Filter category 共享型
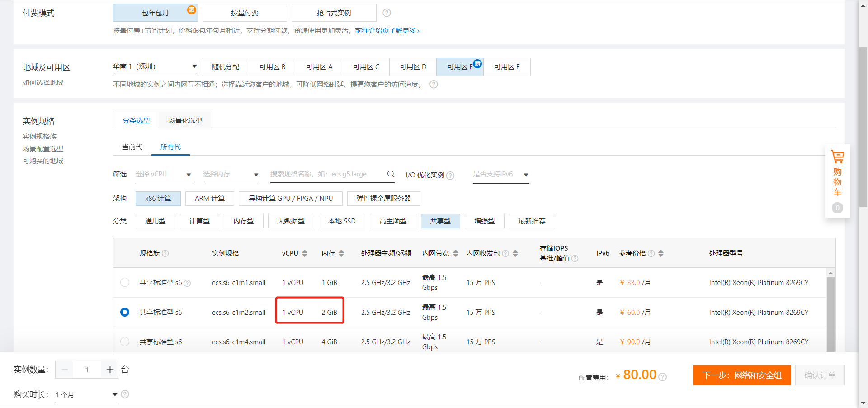Screen dimensions: 868x408 [440, 221]
